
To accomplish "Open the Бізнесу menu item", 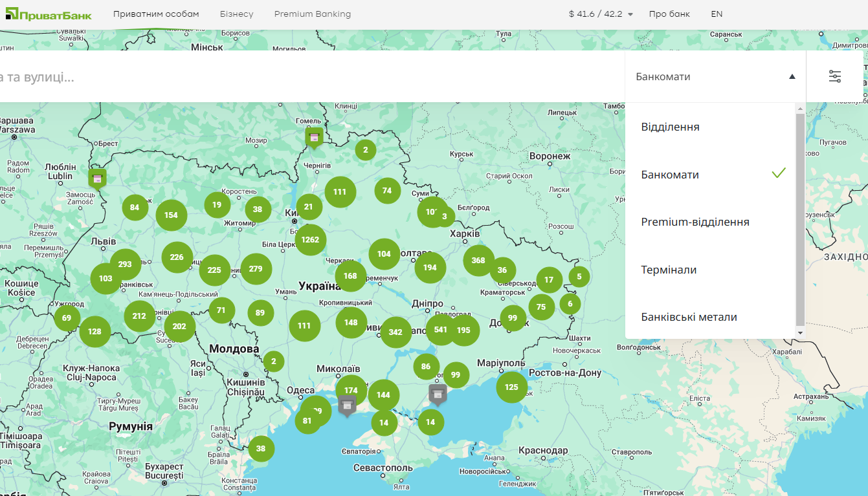I will point(236,14).
